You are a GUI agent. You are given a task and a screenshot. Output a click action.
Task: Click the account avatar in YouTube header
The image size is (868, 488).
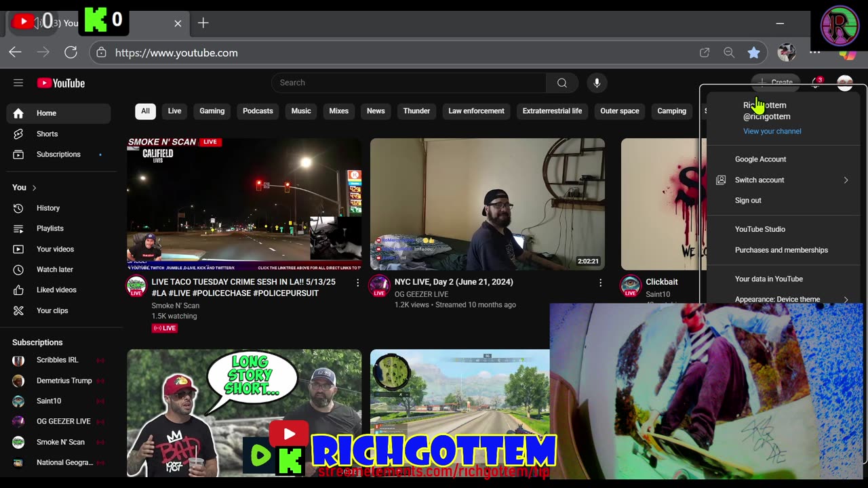click(x=845, y=83)
